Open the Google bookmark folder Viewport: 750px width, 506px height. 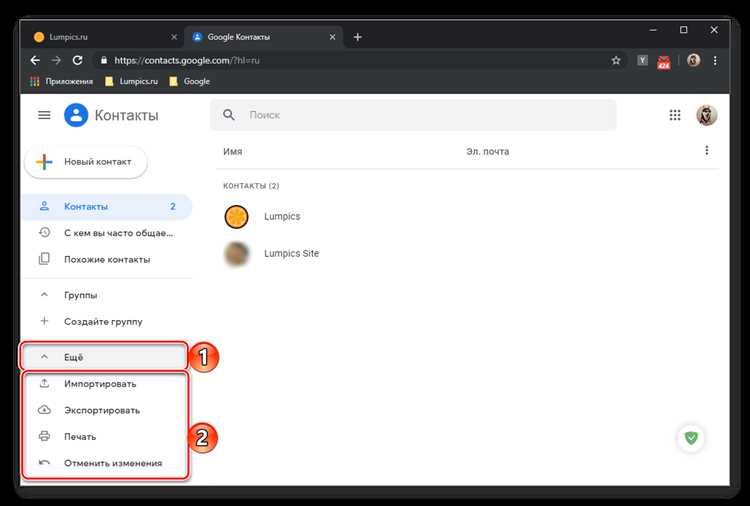tap(190, 81)
